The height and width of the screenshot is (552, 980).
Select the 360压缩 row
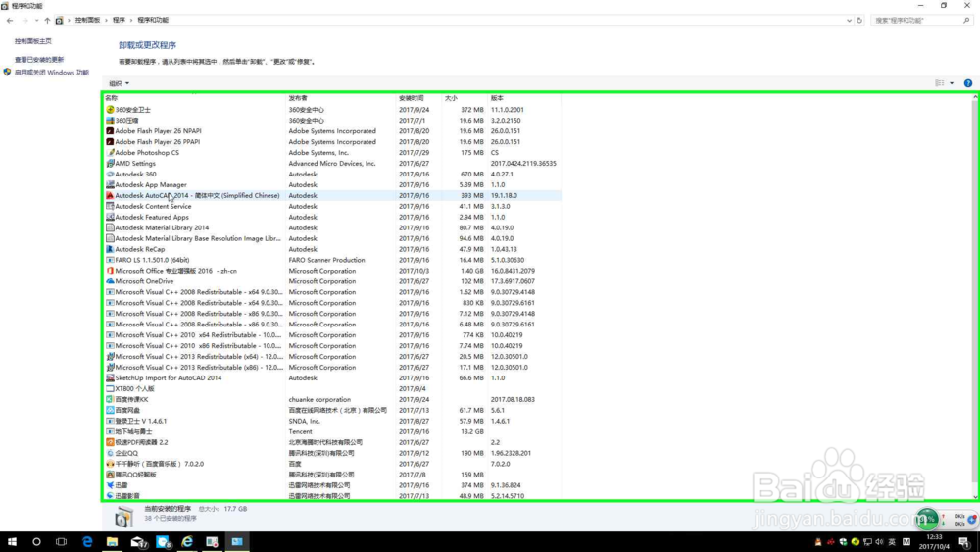pos(332,121)
